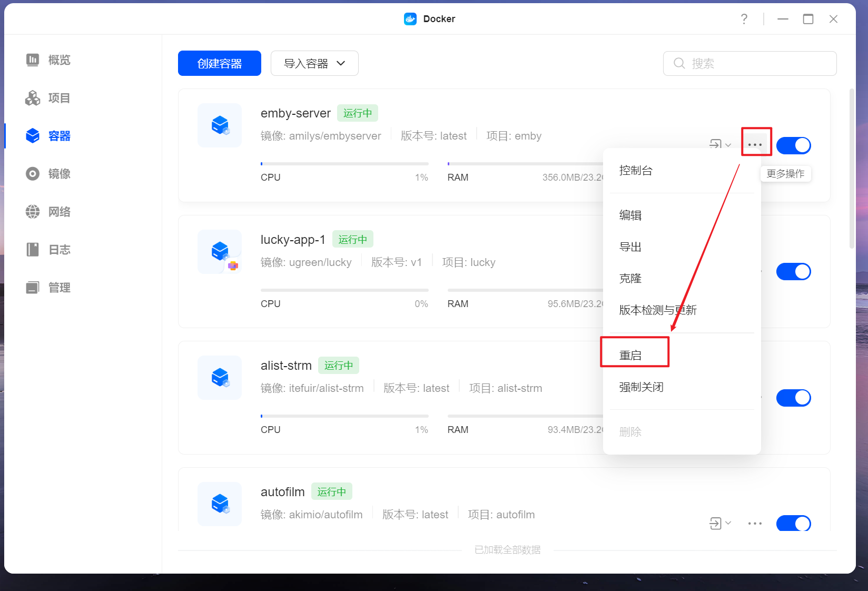Open more actions for autofilm container
The width and height of the screenshot is (868, 591).
click(755, 523)
